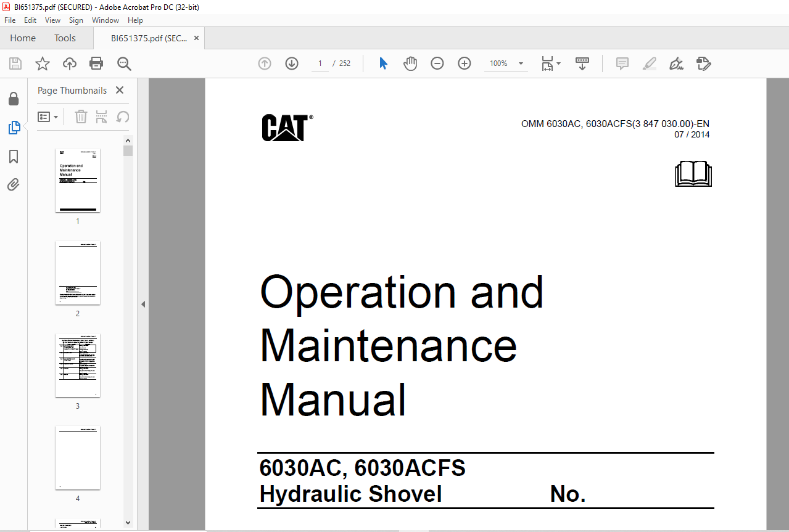Go to the previous page arrow
789x532 pixels.
tap(265, 63)
